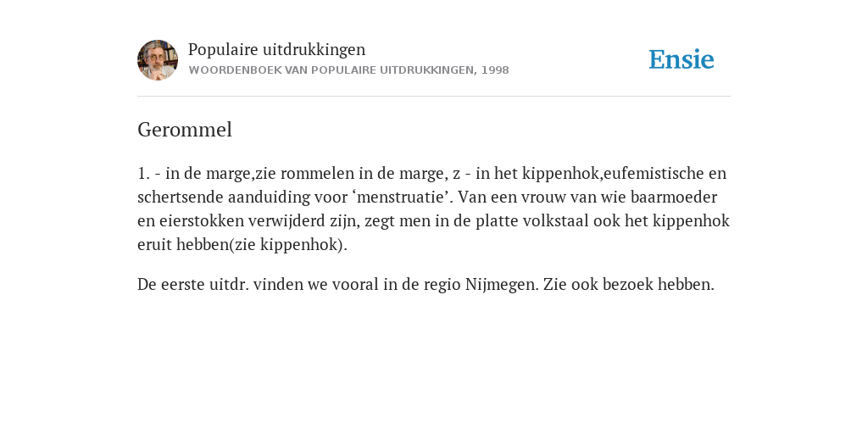Click the word 'Nijmegen' in the last line

(502, 285)
